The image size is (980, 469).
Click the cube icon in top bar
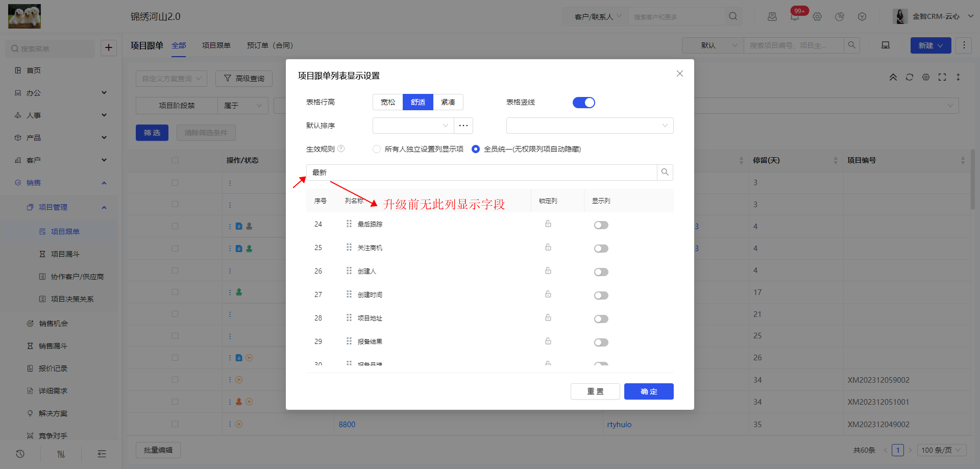[x=862, y=16]
